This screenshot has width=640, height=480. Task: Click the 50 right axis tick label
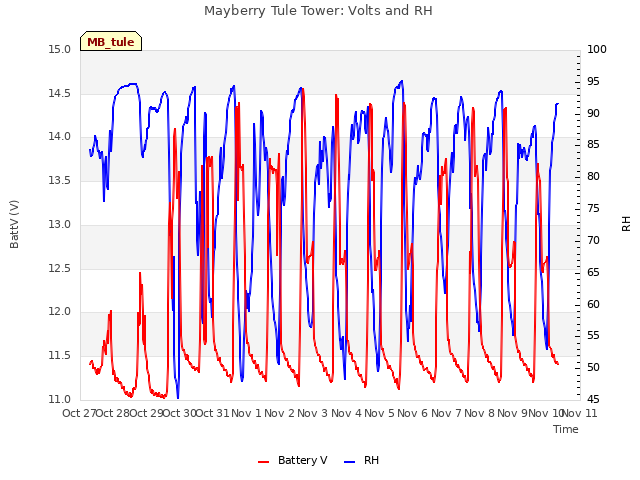[x=593, y=367]
